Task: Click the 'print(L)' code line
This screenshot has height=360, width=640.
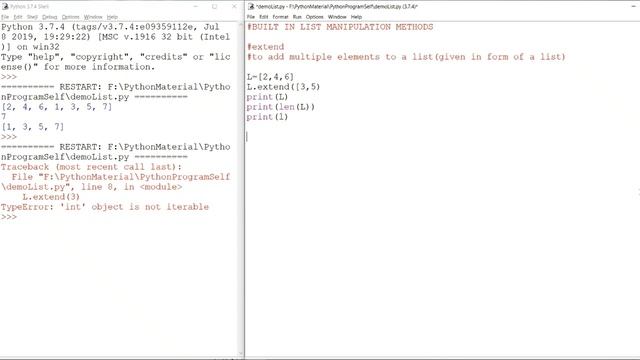Action: pyautogui.click(x=267, y=97)
